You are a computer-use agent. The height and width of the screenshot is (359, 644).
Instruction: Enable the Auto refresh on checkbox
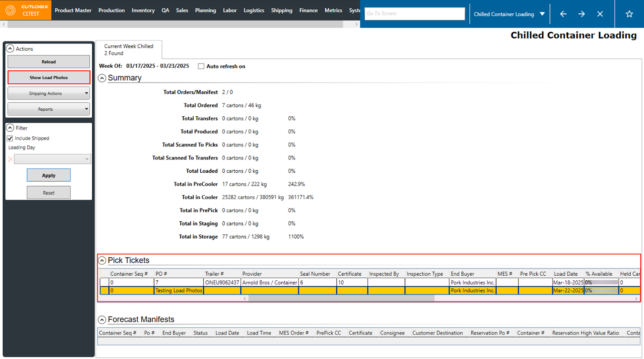(x=201, y=66)
